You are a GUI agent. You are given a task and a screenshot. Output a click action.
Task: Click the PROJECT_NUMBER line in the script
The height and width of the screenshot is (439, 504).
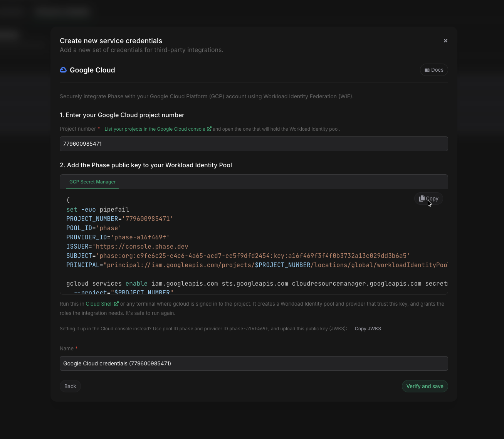120,219
